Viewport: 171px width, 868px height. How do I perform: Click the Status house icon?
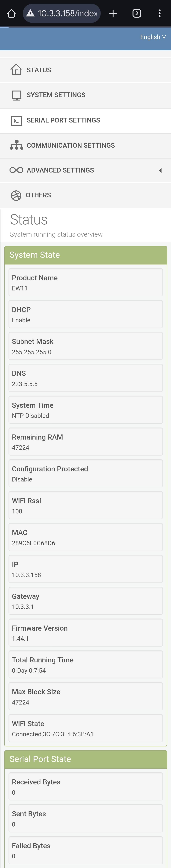pyautogui.click(x=16, y=70)
